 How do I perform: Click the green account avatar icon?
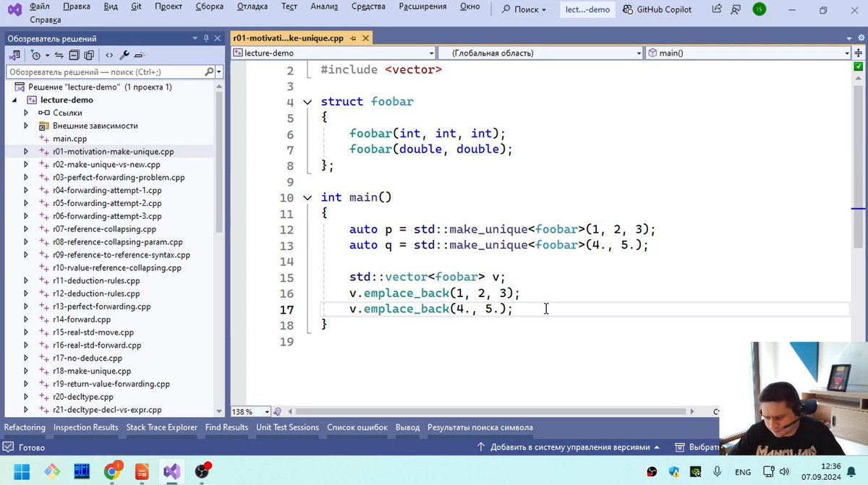[759, 10]
